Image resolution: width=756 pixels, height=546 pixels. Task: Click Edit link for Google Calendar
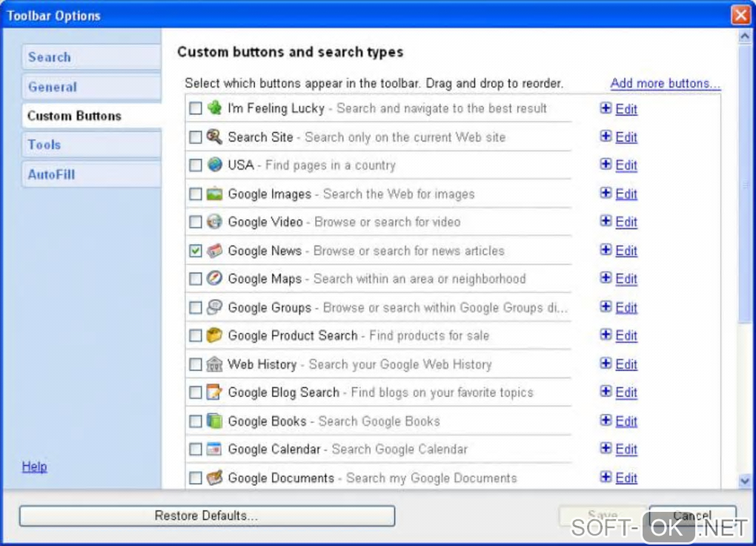click(x=626, y=450)
